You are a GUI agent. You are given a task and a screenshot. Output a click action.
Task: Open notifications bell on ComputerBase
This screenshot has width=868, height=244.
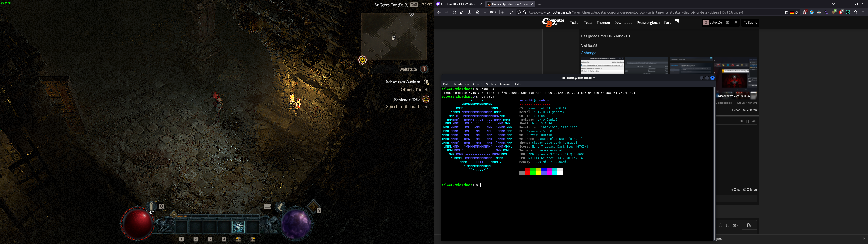736,23
